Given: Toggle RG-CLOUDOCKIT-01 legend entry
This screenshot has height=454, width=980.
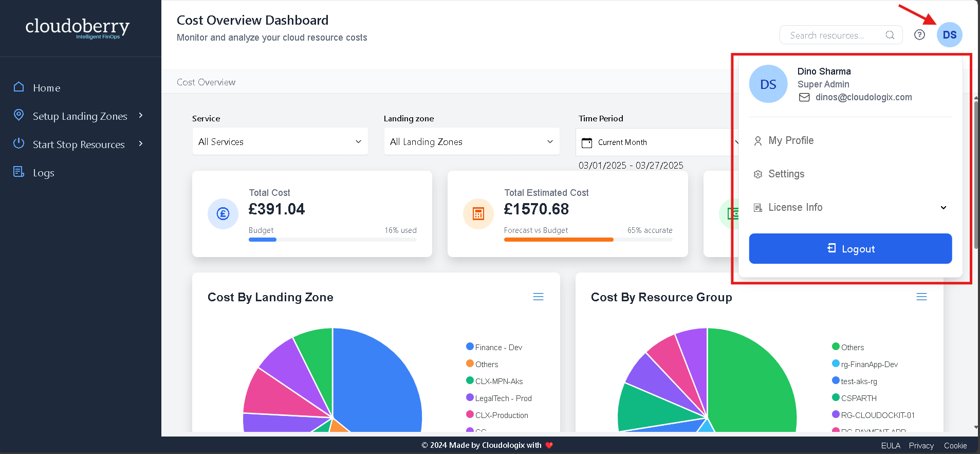Looking at the screenshot, I should (x=874, y=415).
